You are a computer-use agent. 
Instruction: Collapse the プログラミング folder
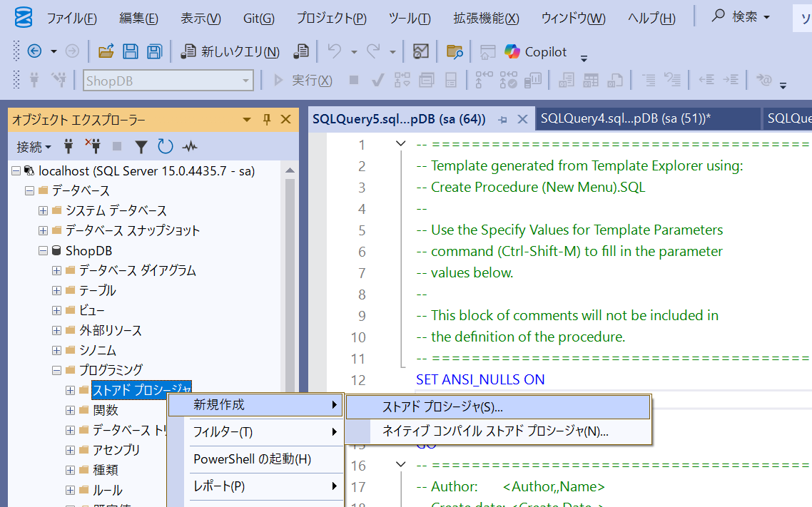(56, 370)
